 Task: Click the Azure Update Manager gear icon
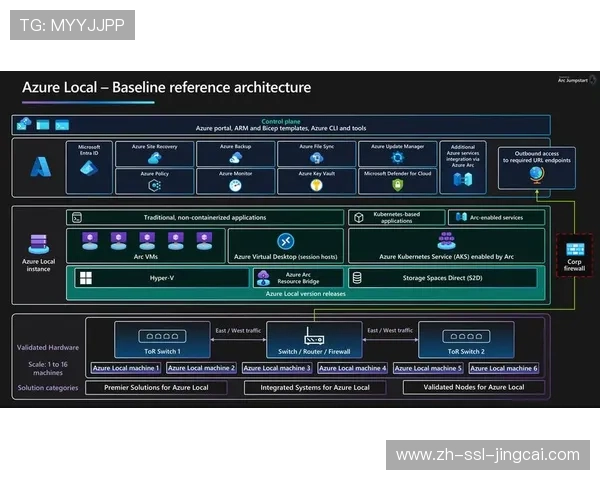coord(397,158)
